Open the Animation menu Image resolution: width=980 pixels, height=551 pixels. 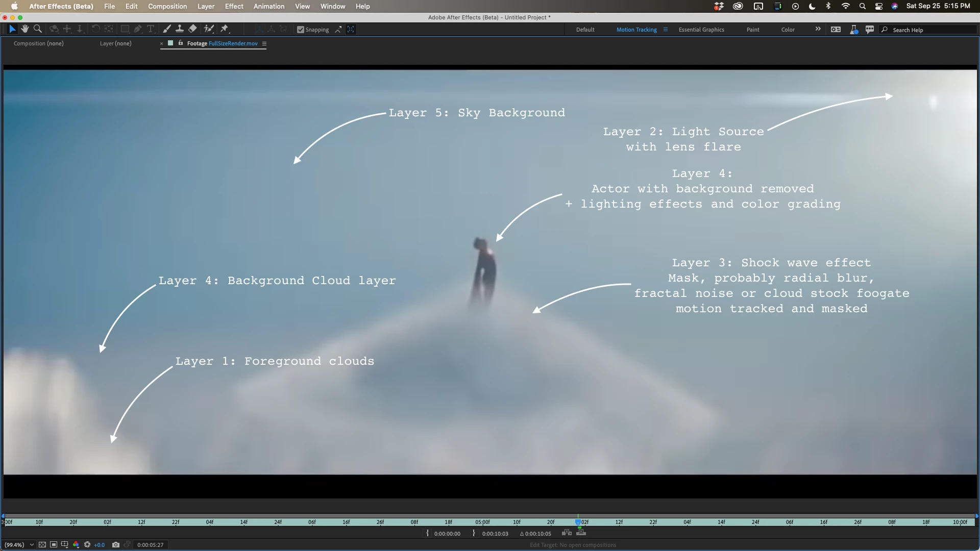click(x=268, y=6)
